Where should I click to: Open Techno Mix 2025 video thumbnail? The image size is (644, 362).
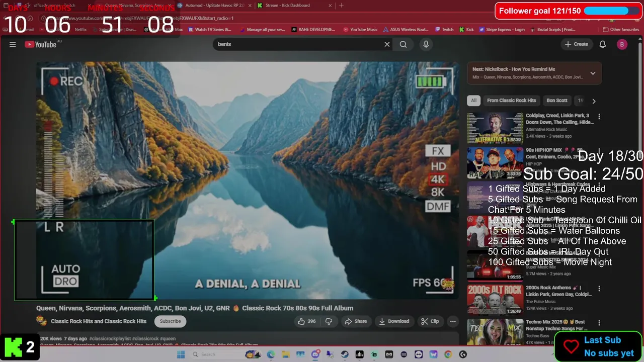[495, 332]
